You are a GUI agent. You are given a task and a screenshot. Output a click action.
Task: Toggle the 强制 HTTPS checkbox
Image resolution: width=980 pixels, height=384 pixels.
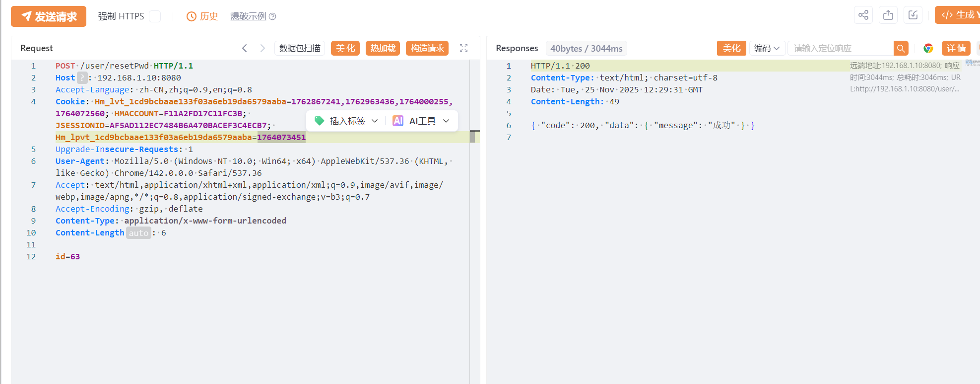[155, 16]
